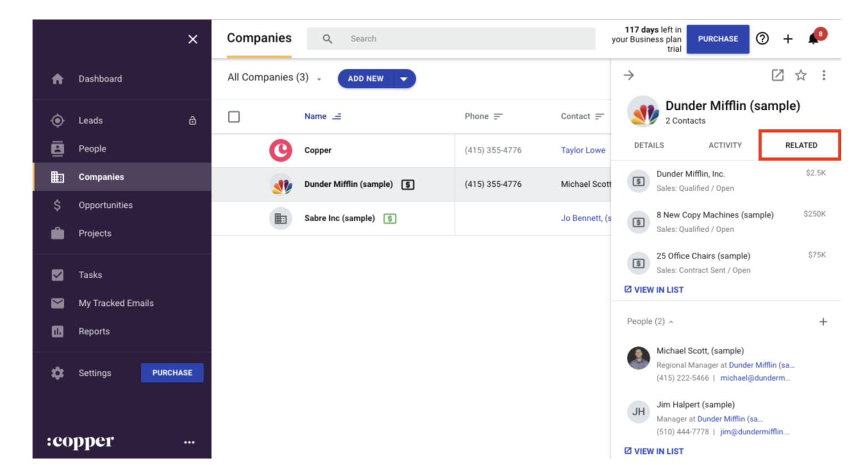Image resolution: width=868 pixels, height=465 pixels.
Task: Open the sidebar three-dot menu near copper logo
Action: [x=189, y=442]
